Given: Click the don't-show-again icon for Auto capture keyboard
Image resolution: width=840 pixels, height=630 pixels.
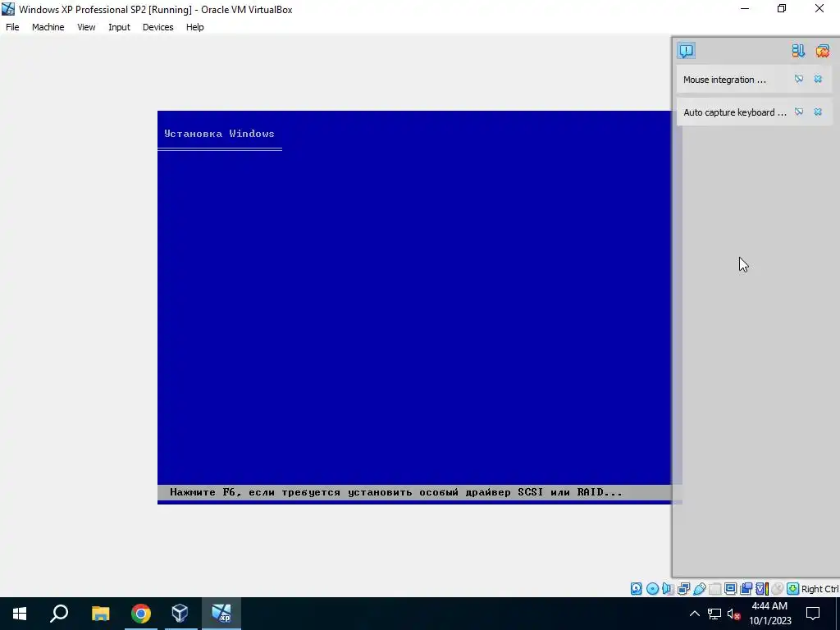Looking at the screenshot, I should pos(799,112).
